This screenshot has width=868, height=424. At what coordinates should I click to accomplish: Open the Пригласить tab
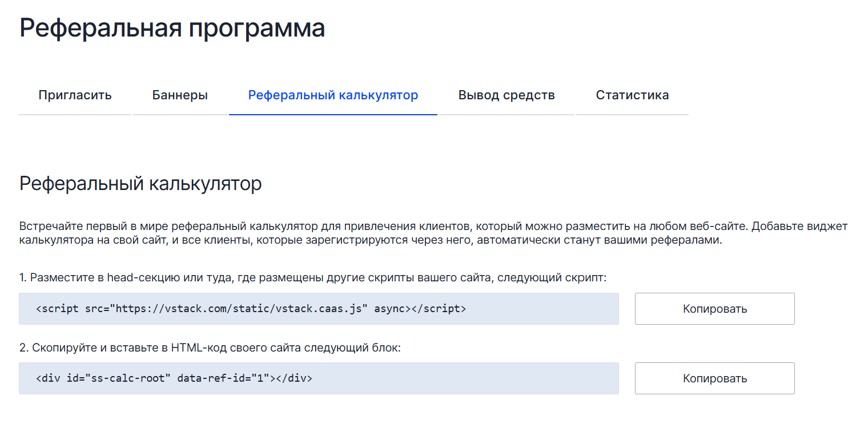pos(75,95)
